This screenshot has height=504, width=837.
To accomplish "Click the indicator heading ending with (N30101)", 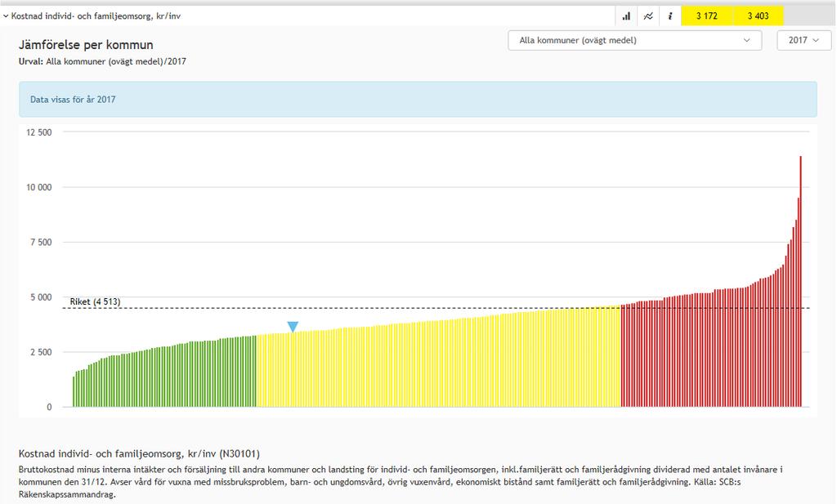I will [x=139, y=454].
